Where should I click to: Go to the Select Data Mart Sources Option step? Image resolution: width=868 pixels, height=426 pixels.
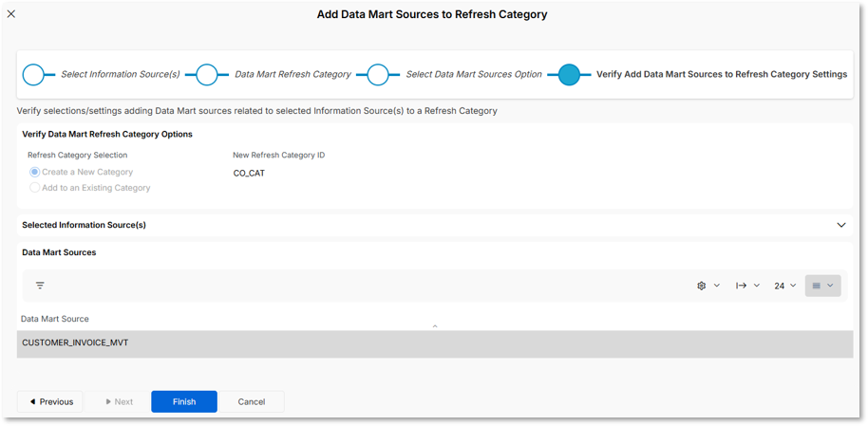[378, 74]
